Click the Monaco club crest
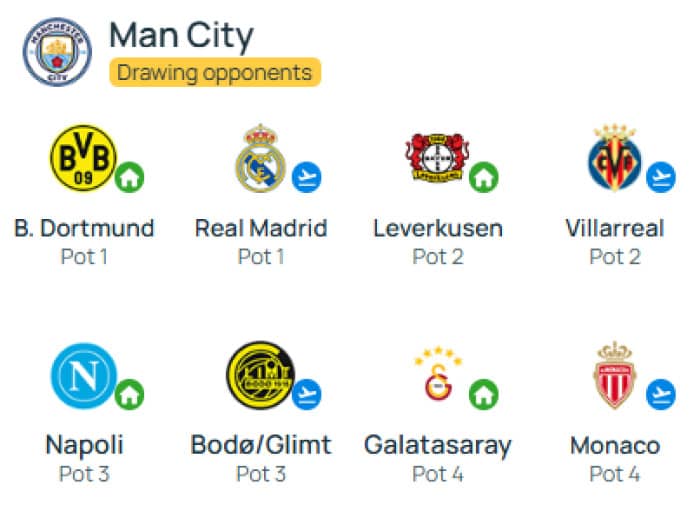Viewport: 700px width, 517px height. [x=615, y=375]
